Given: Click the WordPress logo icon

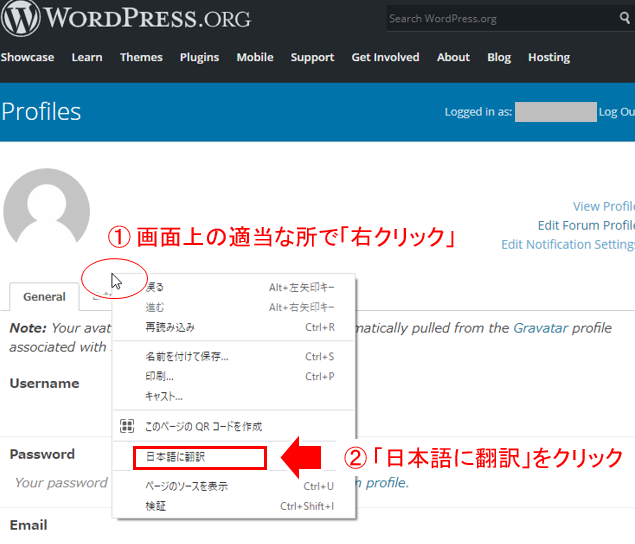Looking at the screenshot, I should click(21, 19).
